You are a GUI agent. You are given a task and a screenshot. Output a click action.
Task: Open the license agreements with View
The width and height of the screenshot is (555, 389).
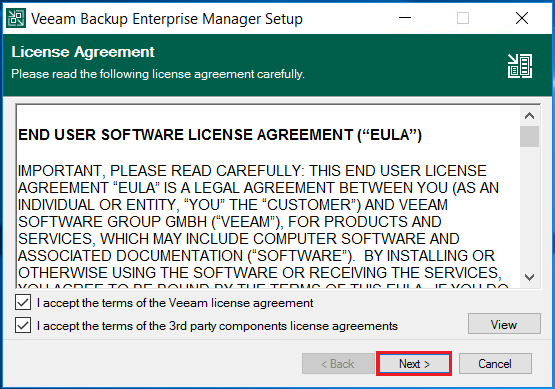click(504, 324)
